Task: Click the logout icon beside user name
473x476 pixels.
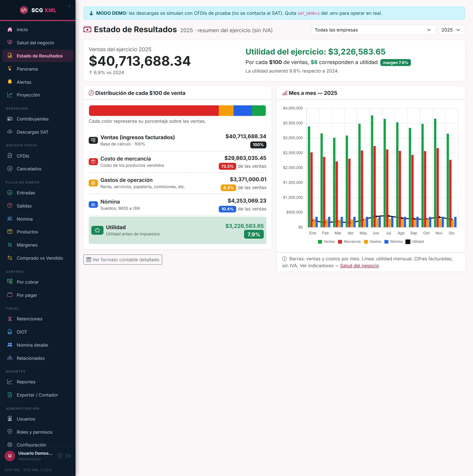Action: click(68, 456)
